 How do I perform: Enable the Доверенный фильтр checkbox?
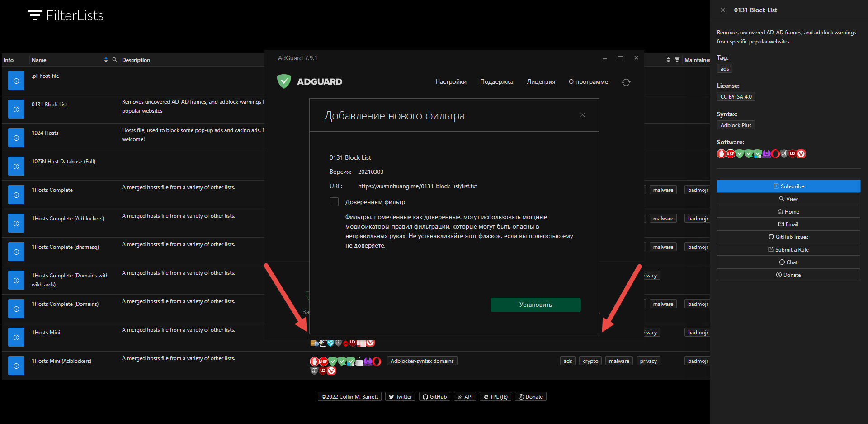click(x=334, y=202)
